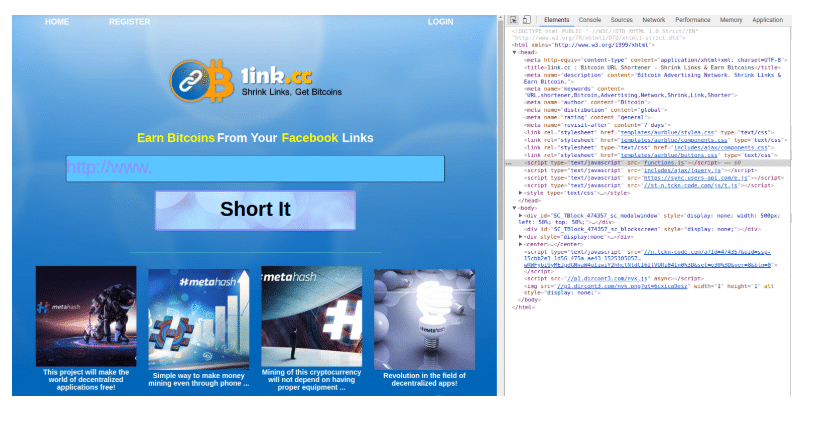815x422 pixels.
Task: Open the metahash hashtag billboard ad thumbnail
Action: point(311,316)
